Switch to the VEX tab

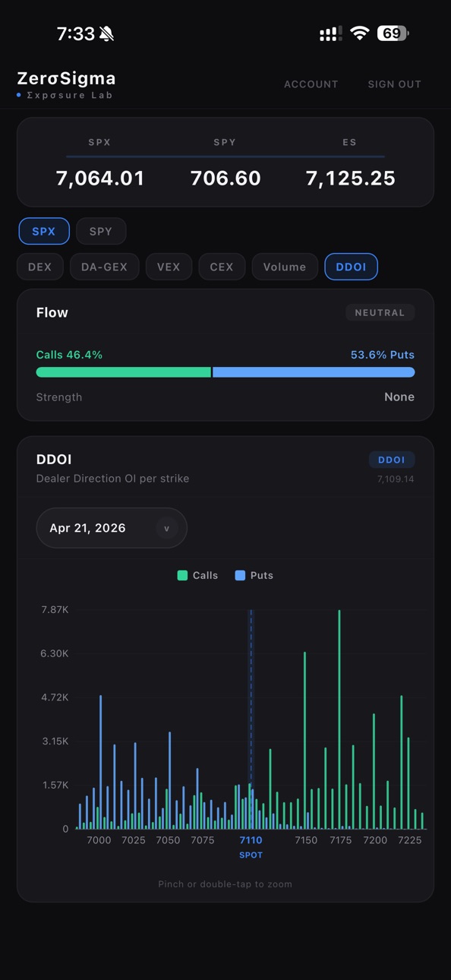click(169, 267)
